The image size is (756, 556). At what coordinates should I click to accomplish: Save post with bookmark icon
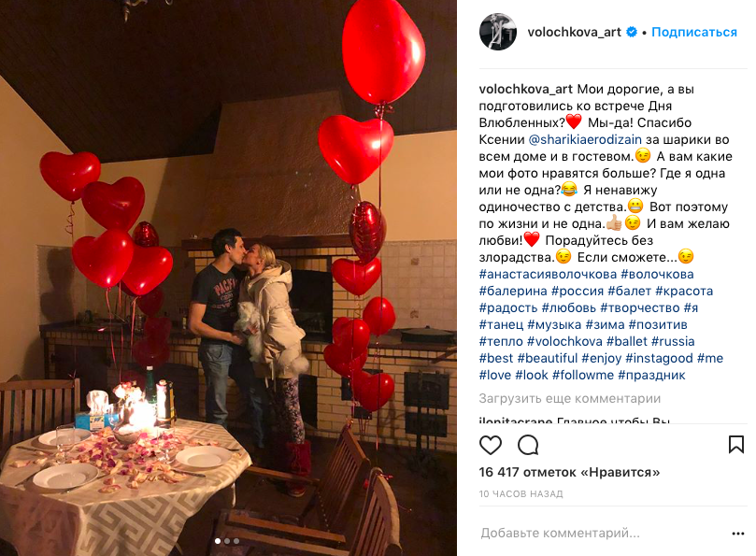(x=735, y=445)
